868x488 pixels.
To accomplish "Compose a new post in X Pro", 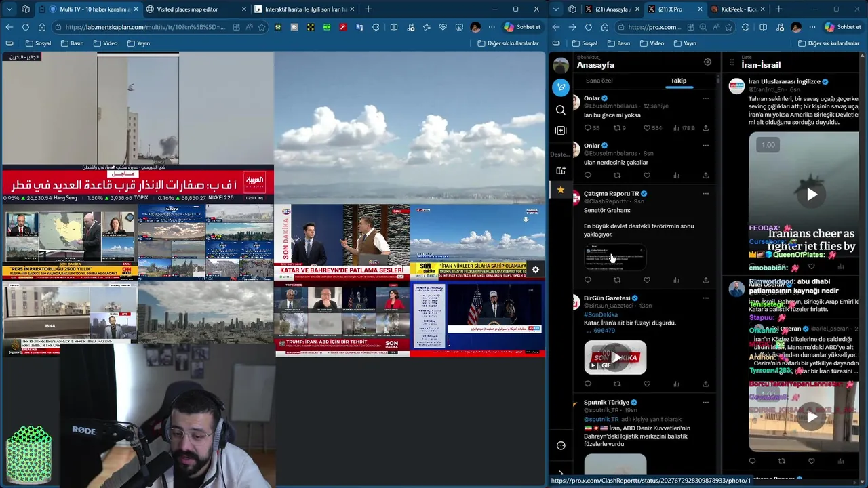I will 561,87.
